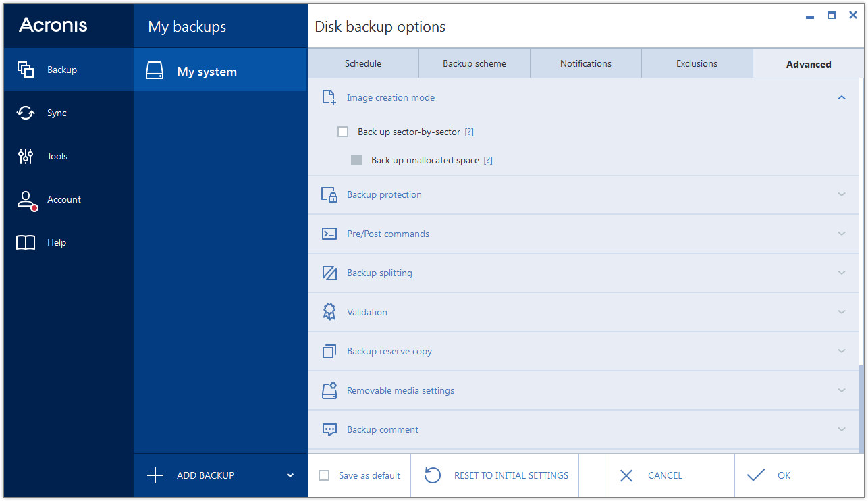Click the My system backup name
The width and height of the screenshot is (868, 501).
point(207,72)
